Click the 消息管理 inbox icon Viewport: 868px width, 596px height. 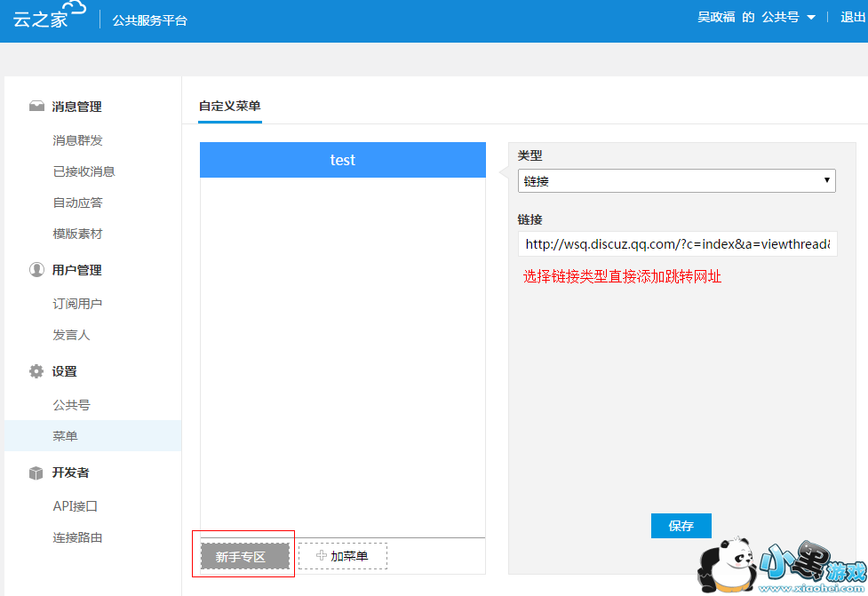click(36, 107)
